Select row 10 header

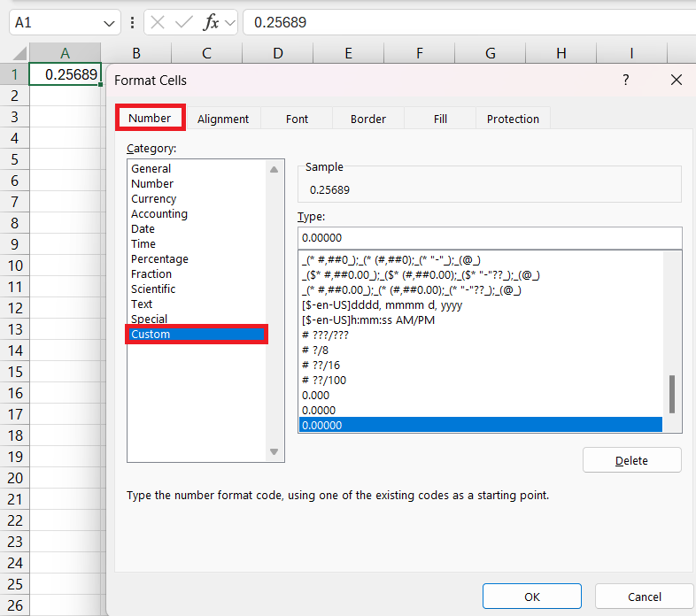(x=14, y=266)
